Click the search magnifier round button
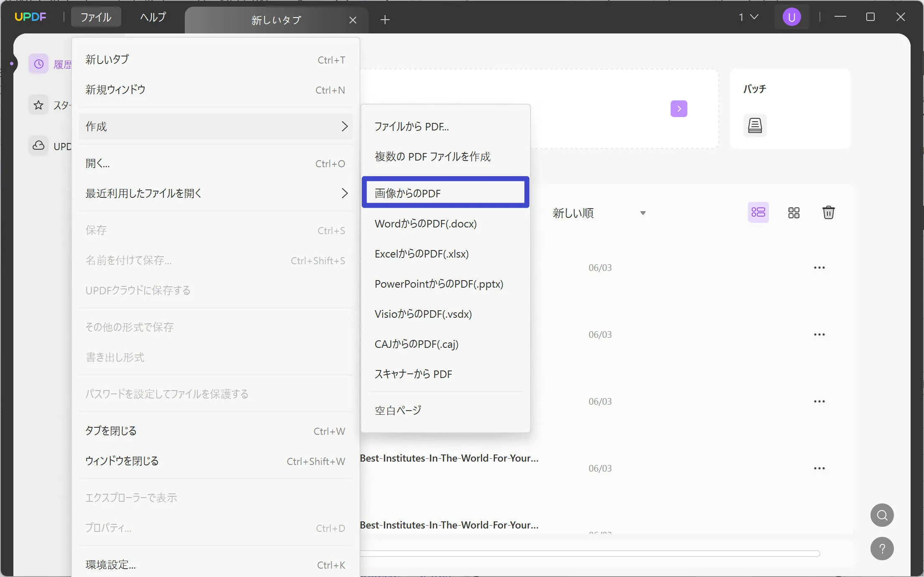Viewport: 924px width, 577px height. click(882, 515)
